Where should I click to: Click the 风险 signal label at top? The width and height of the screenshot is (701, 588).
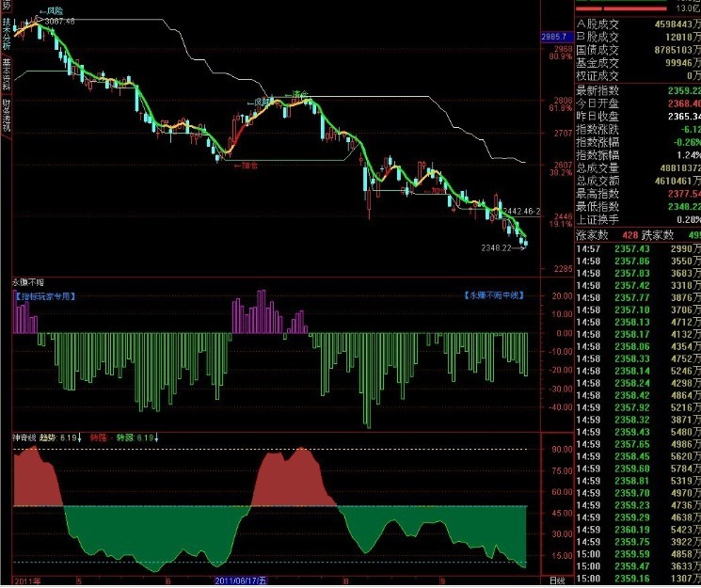pos(52,11)
